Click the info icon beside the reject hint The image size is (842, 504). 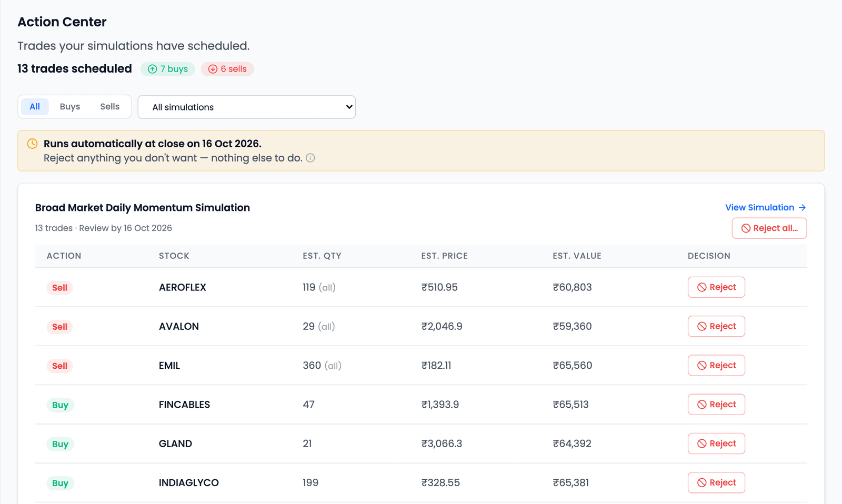coord(310,158)
